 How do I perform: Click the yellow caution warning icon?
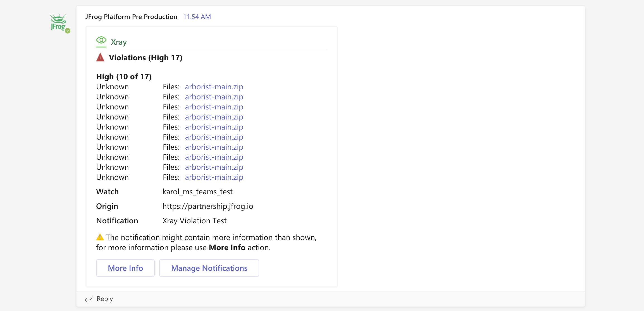click(x=100, y=237)
